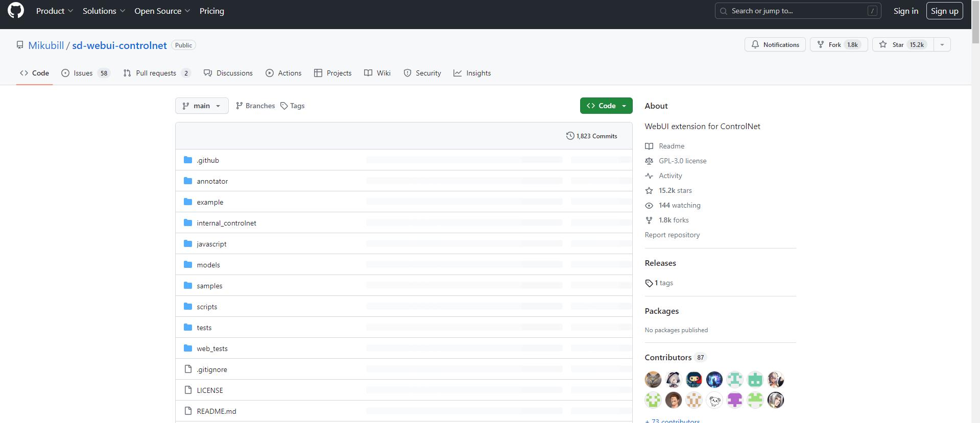Open the Product menu
Screen dimensions: 980x423
pos(55,11)
